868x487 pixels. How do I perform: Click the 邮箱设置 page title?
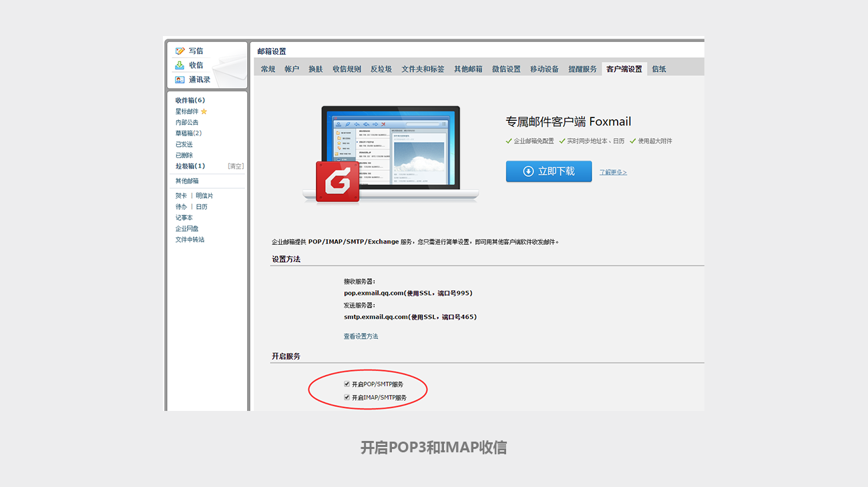coord(272,51)
